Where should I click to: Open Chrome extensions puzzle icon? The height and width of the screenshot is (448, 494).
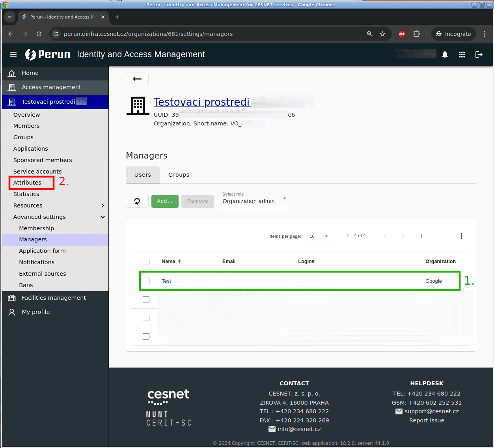[x=416, y=34]
